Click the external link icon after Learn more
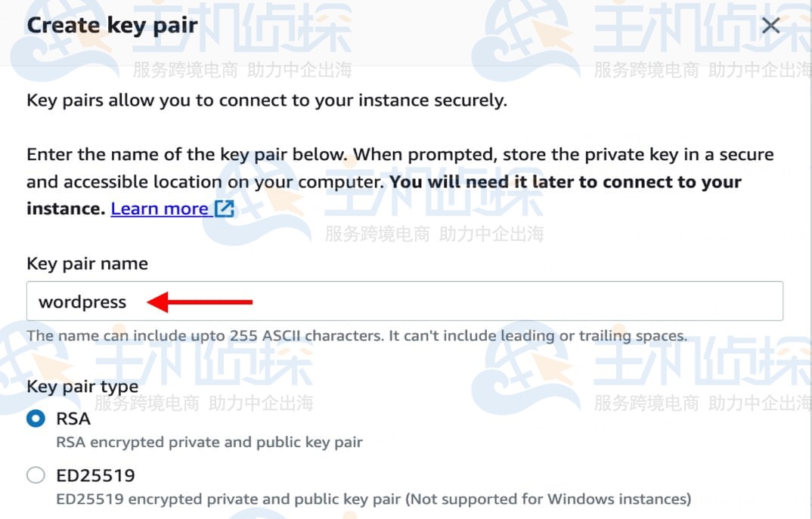 225,209
